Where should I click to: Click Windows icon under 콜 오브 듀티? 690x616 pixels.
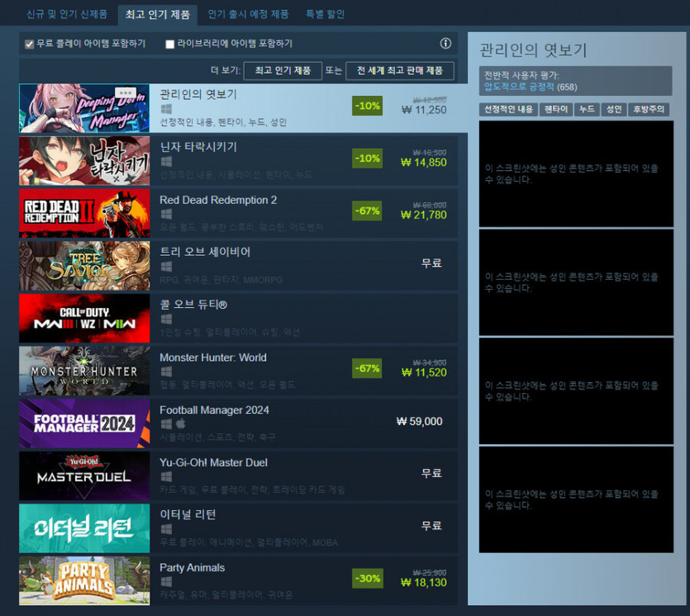166,319
